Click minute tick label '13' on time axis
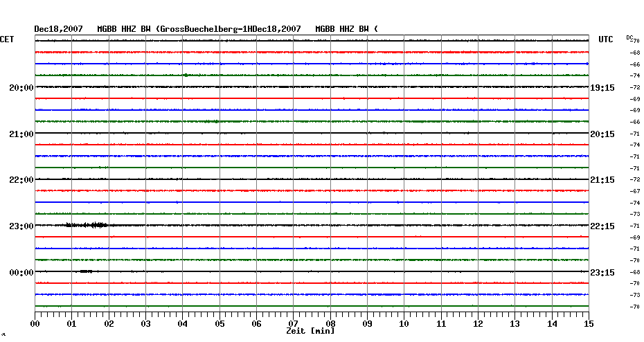 point(515,324)
